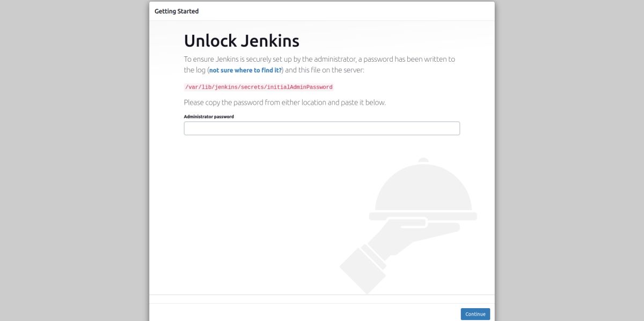Click the gray backdrop left of the dialog
644x321 pixels.
coord(74,161)
